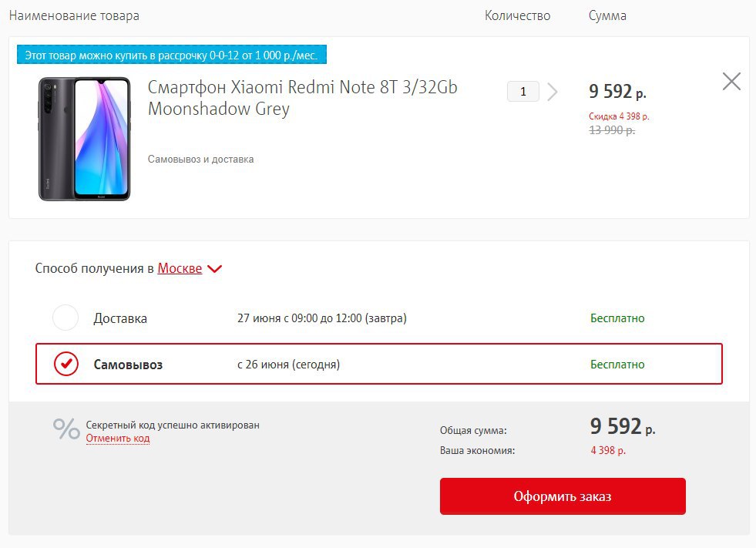Open the Смартфон Xiaomi Redmi Note 8T title

[302, 98]
